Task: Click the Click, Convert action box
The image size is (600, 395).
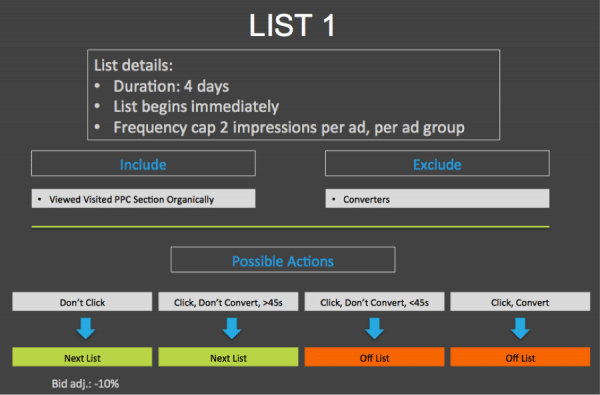Action: pos(520,302)
